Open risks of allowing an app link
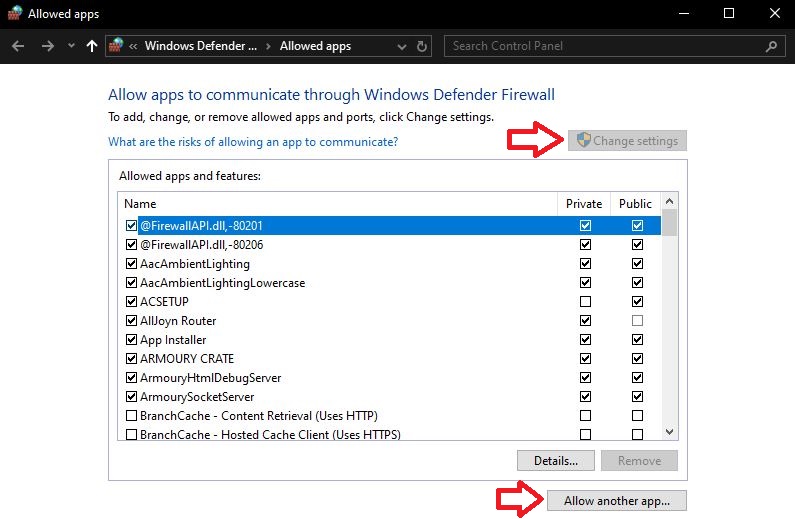This screenshot has height=519, width=795. 253,142
